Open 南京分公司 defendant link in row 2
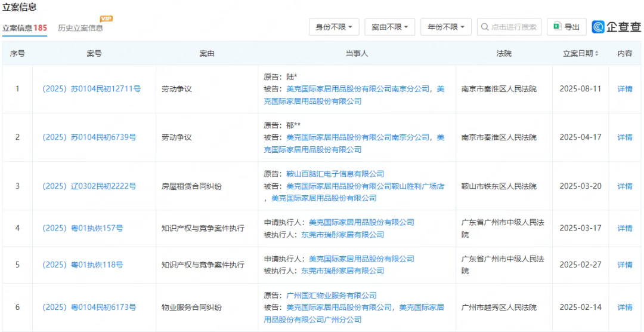Viewport: 644px width, 332px height. click(x=358, y=137)
